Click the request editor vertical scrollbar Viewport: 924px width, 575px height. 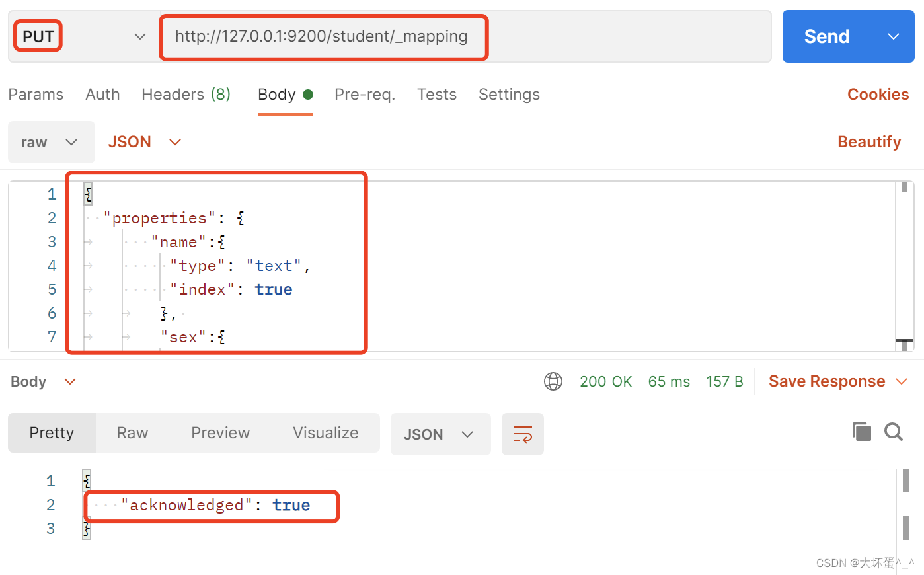[x=904, y=266]
